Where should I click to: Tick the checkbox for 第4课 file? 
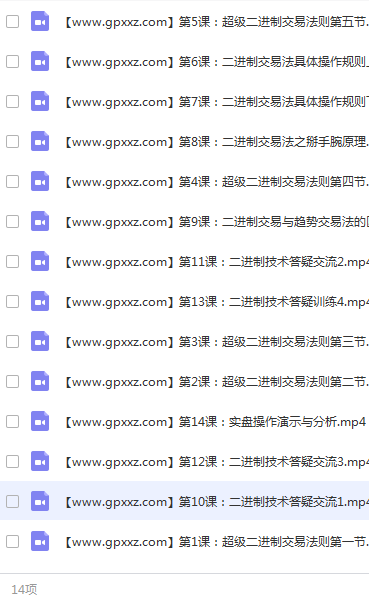[x=13, y=182]
